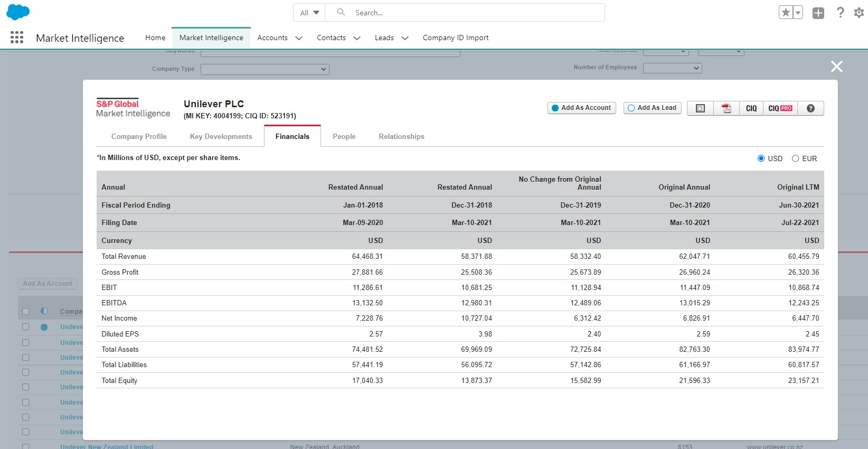
Task: Click the background Add As Account button
Action: (x=48, y=284)
